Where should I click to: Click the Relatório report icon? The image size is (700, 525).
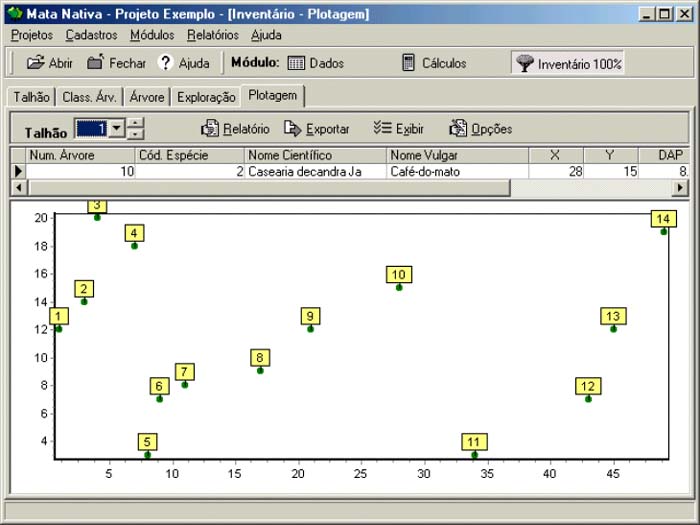pos(210,129)
